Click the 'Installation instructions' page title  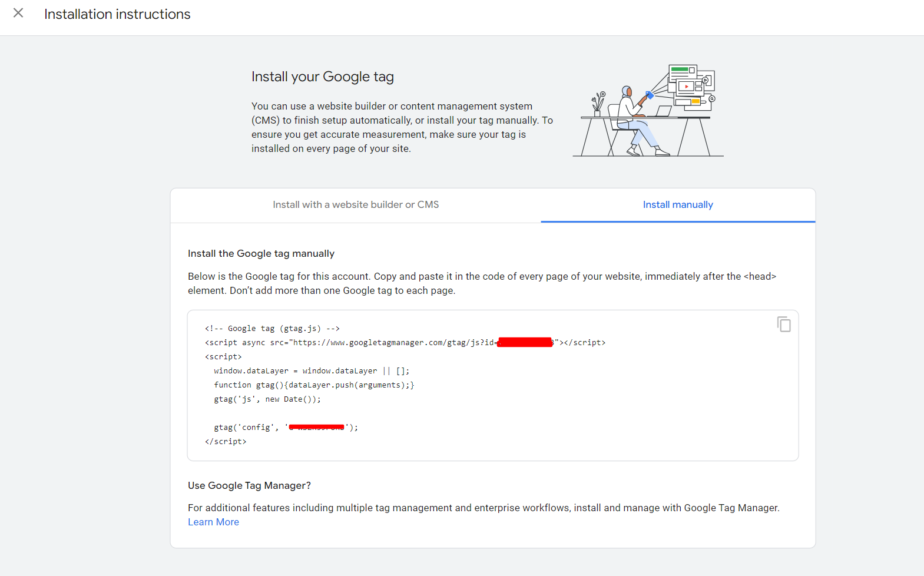(x=117, y=14)
